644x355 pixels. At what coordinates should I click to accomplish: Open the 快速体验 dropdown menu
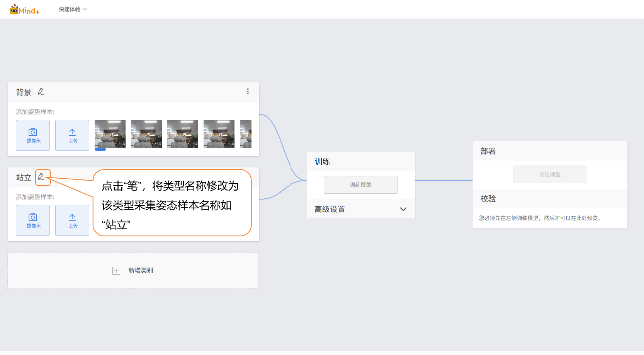point(73,9)
